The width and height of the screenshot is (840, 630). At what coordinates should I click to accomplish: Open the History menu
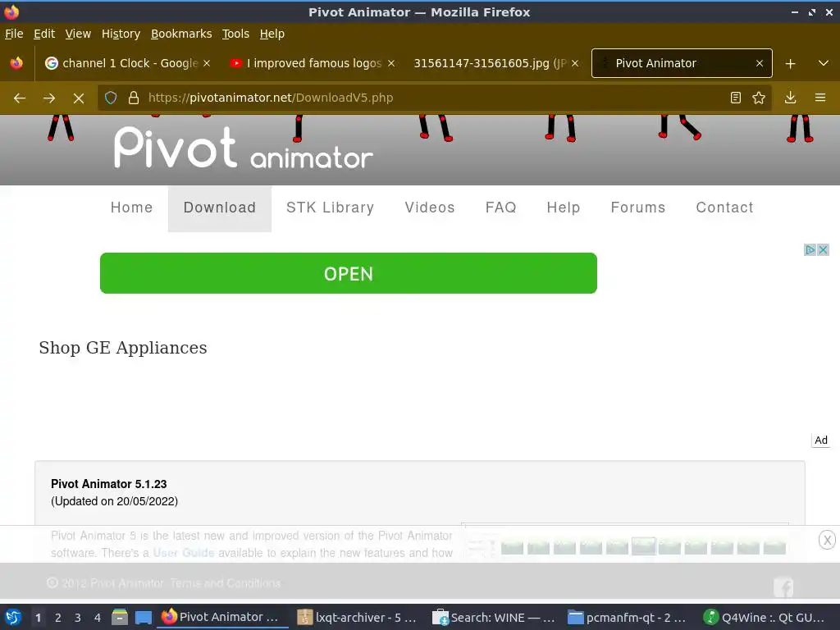121,34
